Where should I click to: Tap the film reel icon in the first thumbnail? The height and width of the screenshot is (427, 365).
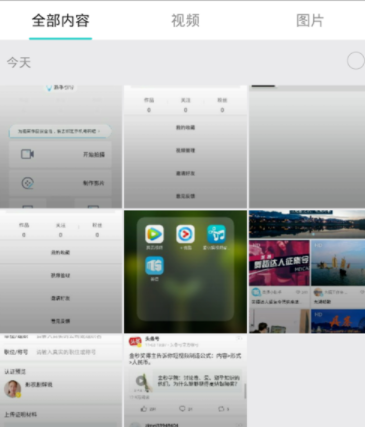(27, 183)
